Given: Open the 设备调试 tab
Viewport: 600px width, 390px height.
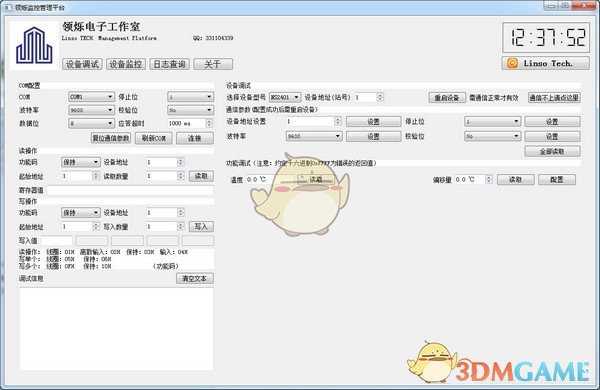Looking at the screenshot, I should (x=82, y=64).
